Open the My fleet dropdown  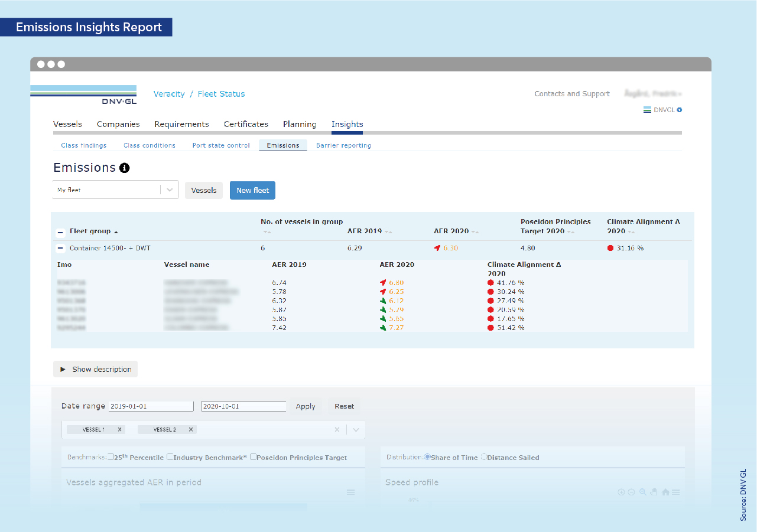click(170, 190)
